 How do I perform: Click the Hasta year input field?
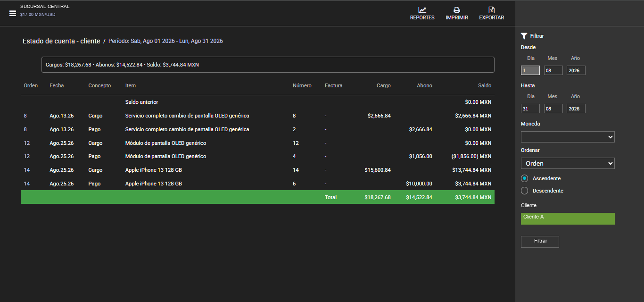tap(576, 109)
